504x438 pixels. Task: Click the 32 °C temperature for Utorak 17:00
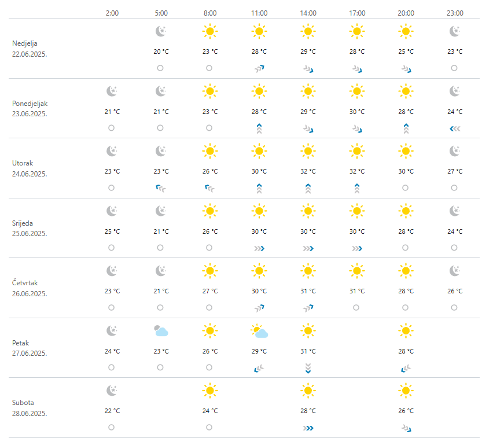pos(357,171)
